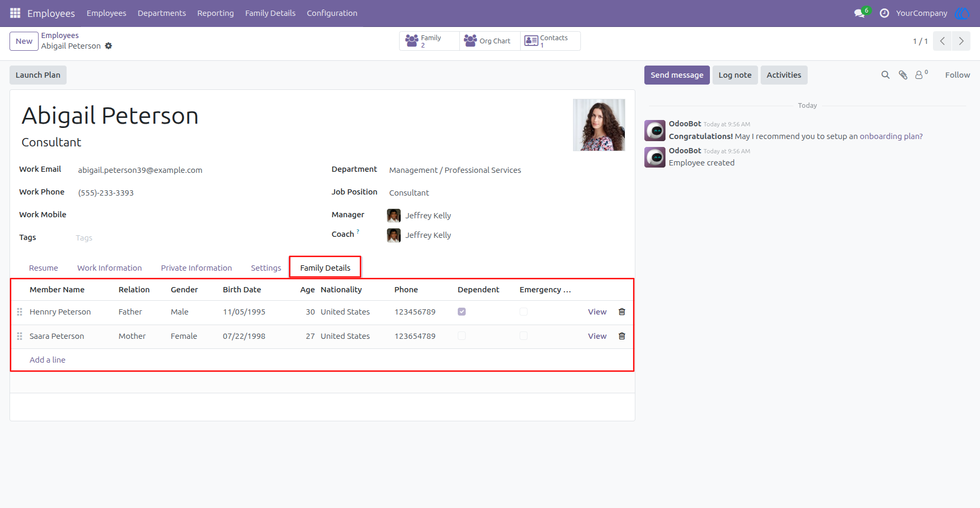Switch to the Resume tab
980x508 pixels.
(x=43, y=268)
